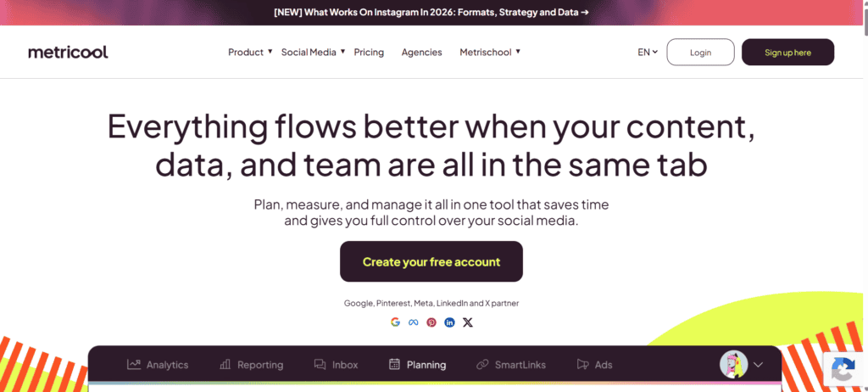Click the Pinterest partner icon
The width and height of the screenshot is (868, 392).
click(x=431, y=322)
